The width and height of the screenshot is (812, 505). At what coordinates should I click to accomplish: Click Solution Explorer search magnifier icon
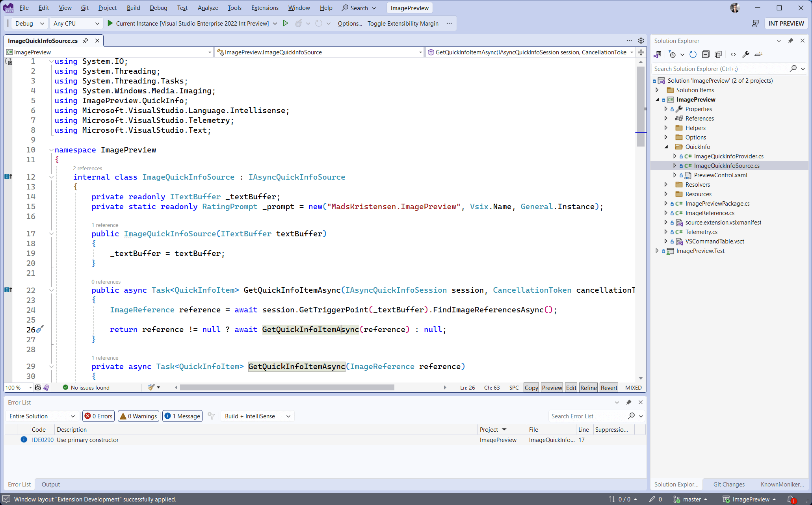click(x=793, y=69)
